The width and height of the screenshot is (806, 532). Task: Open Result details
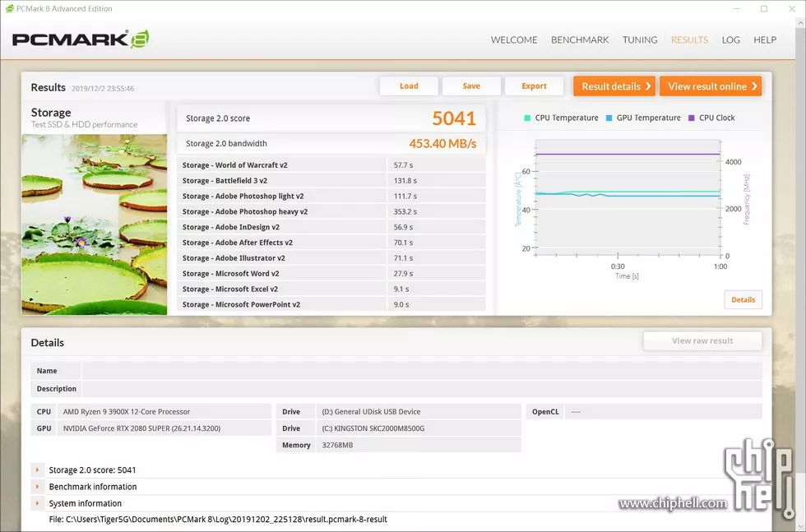614,86
